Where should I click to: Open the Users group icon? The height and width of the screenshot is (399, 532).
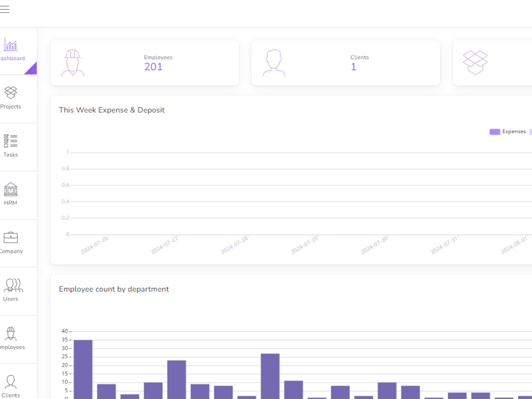coord(13,285)
